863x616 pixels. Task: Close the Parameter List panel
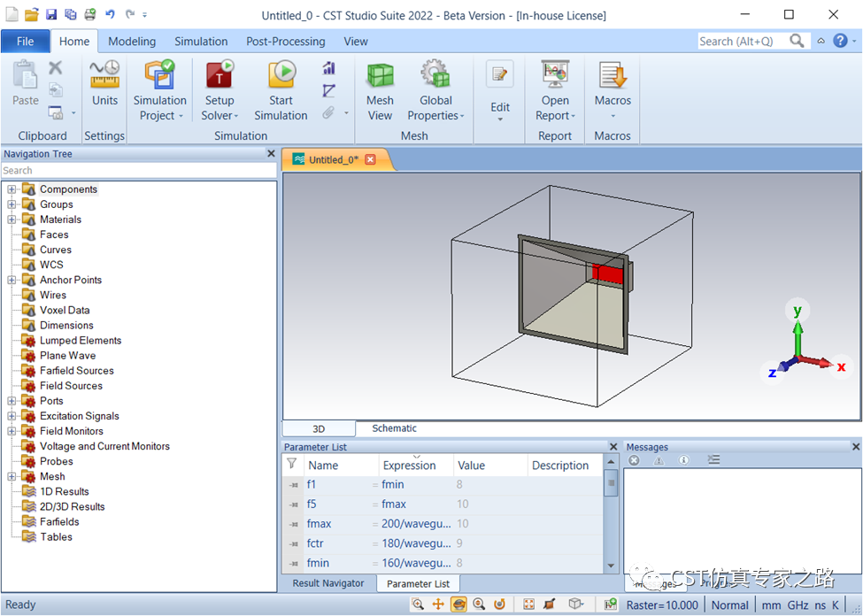point(613,446)
